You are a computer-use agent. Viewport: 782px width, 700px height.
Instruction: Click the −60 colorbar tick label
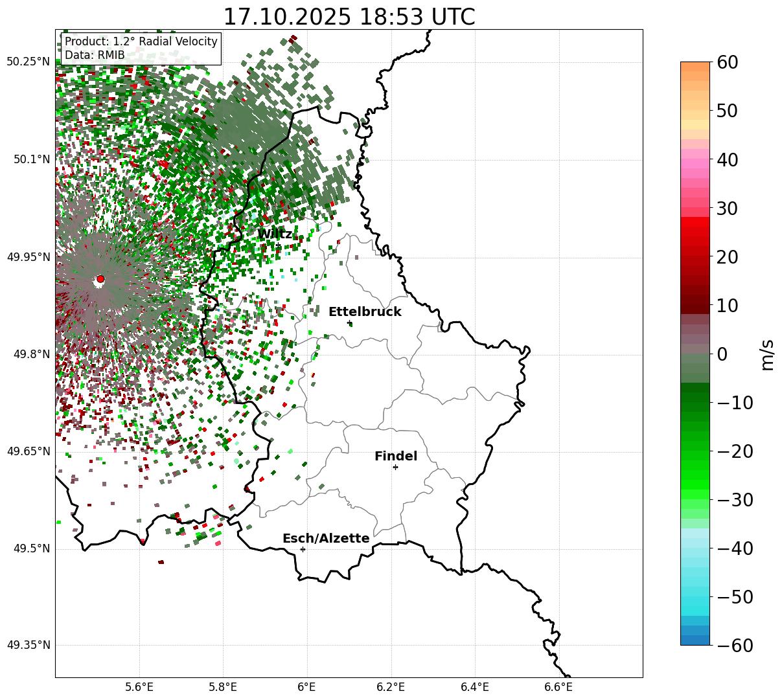(x=735, y=646)
